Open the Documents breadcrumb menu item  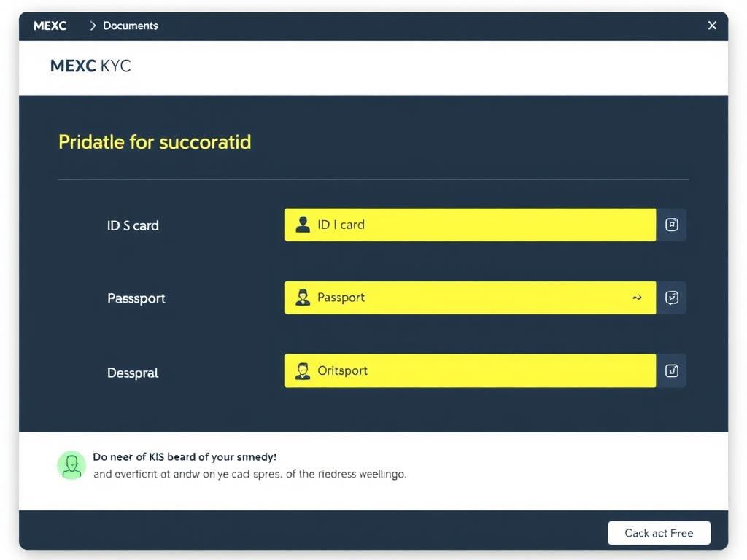(130, 26)
